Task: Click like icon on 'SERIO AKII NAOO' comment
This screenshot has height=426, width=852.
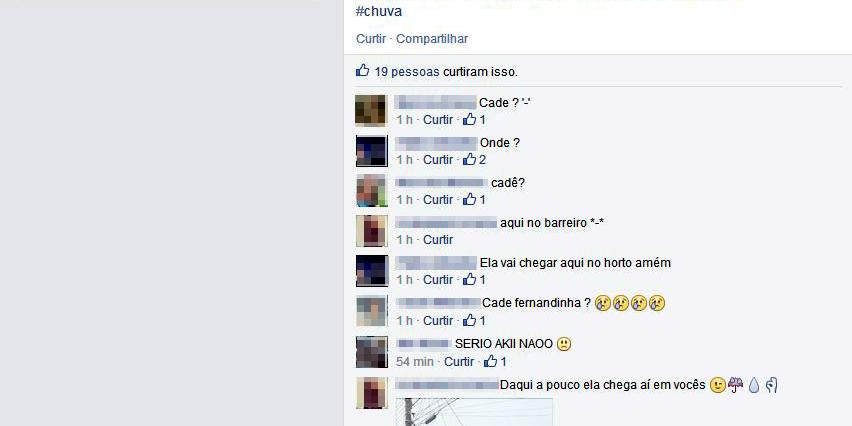Action: pyautogui.click(x=491, y=361)
